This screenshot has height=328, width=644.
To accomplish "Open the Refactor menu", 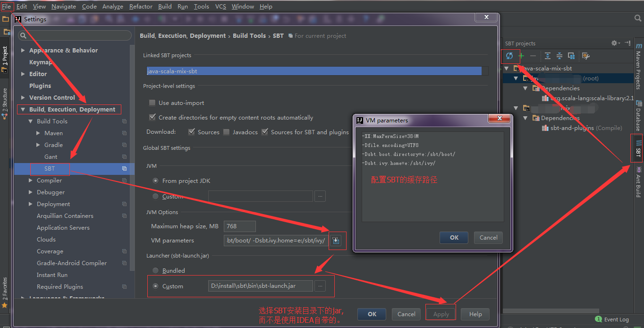I will click(141, 7).
